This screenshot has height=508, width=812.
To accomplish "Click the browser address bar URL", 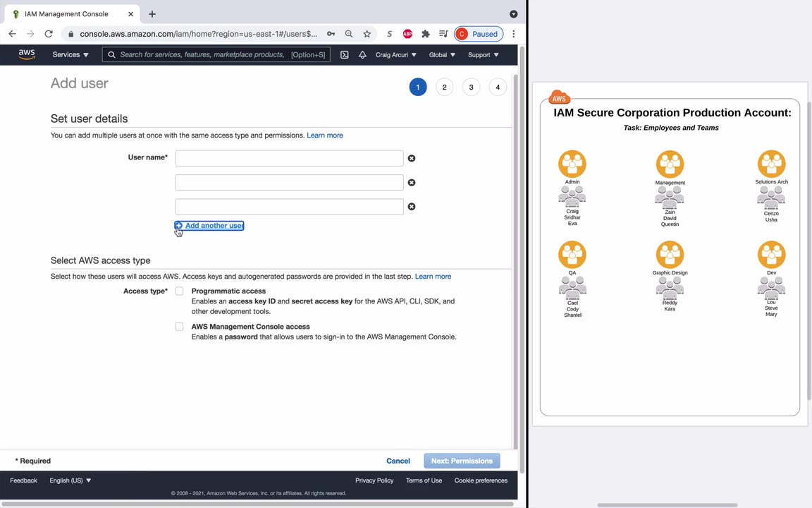I will (198, 34).
